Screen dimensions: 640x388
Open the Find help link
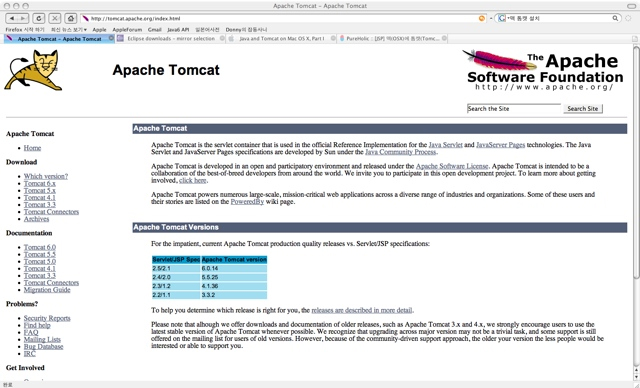tap(37, 325)
